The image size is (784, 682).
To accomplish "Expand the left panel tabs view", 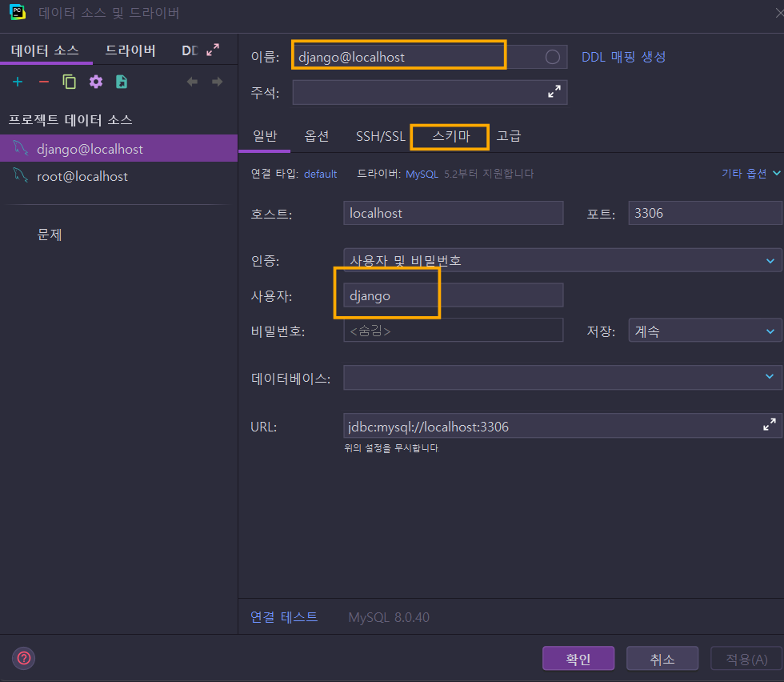I will click(x=213, y=50).
